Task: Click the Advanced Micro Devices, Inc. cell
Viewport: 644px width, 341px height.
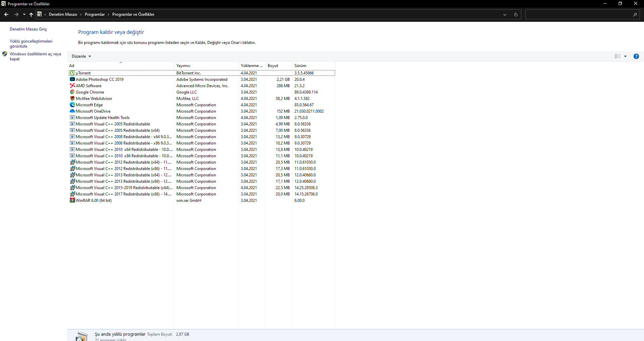Action: pos(202,86)
